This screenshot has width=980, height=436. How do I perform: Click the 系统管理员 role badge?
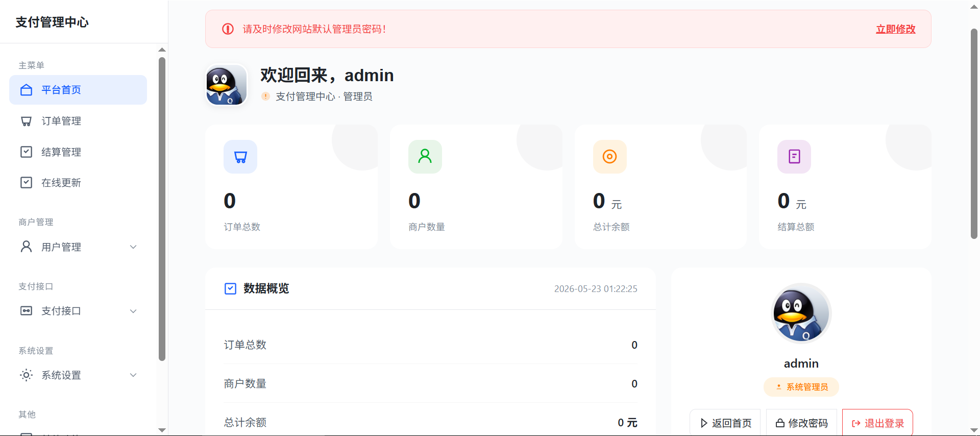click(x=801, y=387)
